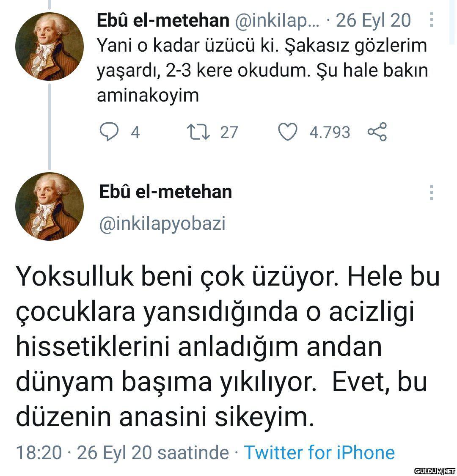
Task: Click the truncated @inkilap… handle
Action: coord(279,20)
